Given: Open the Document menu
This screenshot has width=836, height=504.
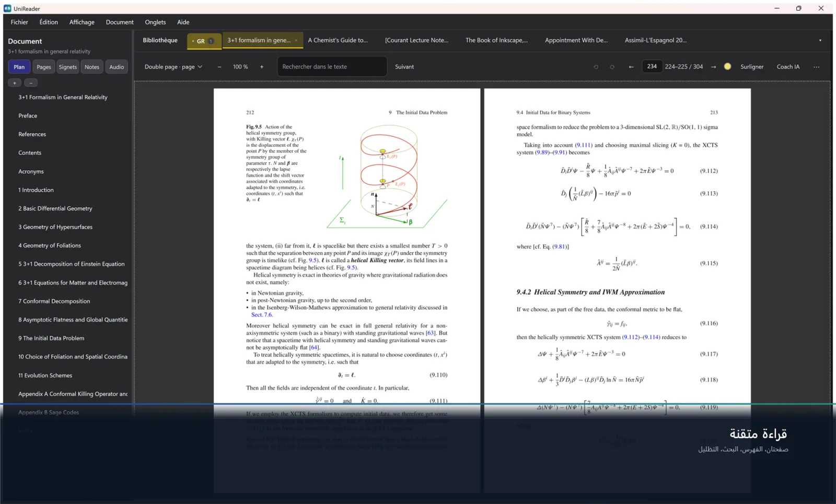Looking at the screenshot, I should (120, 22).
